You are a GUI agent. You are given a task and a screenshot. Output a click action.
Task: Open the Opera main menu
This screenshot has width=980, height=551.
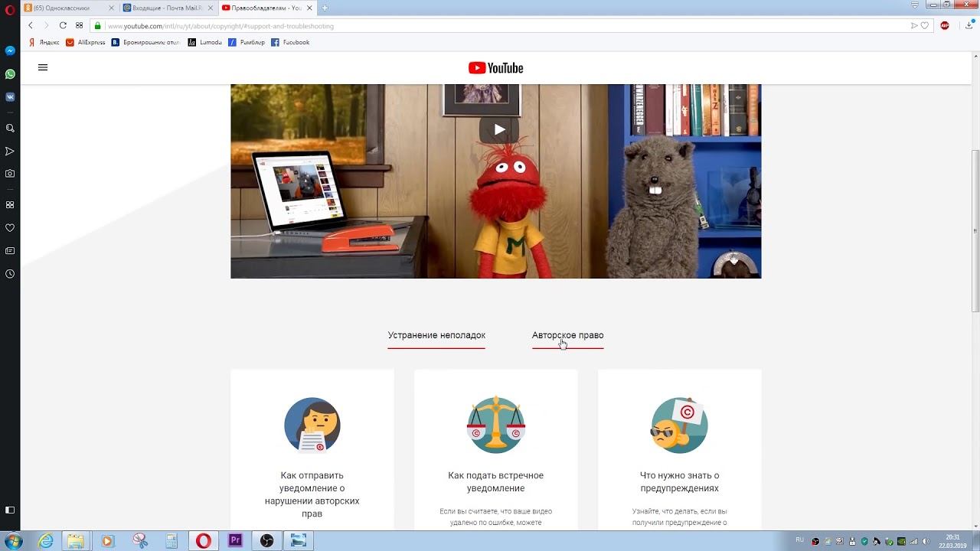tap(10, 8)
